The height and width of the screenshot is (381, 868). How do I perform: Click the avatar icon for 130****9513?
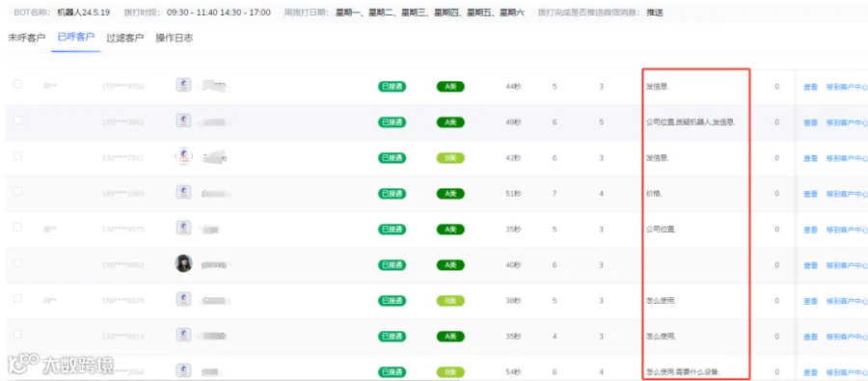(184, 335)
